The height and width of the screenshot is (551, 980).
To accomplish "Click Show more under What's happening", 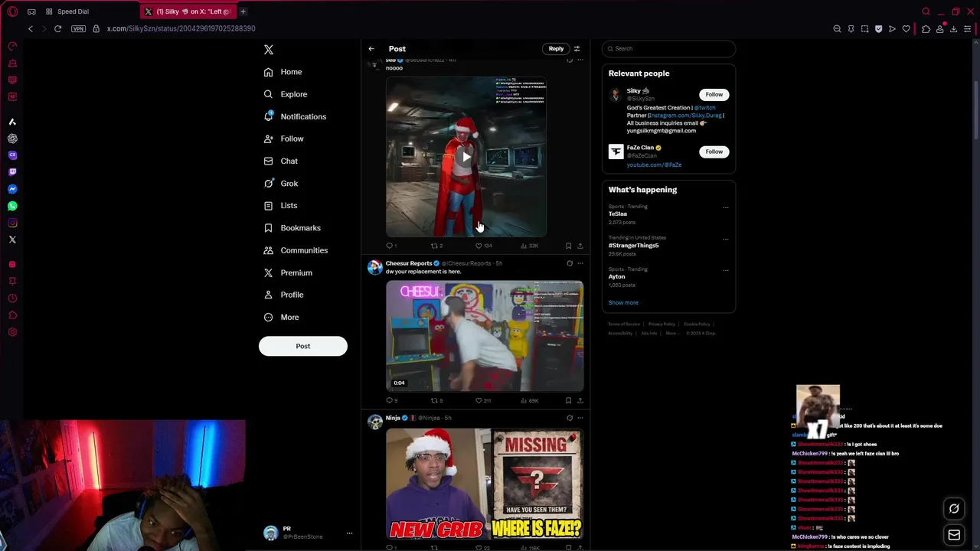I will click(x=623, y=302).
